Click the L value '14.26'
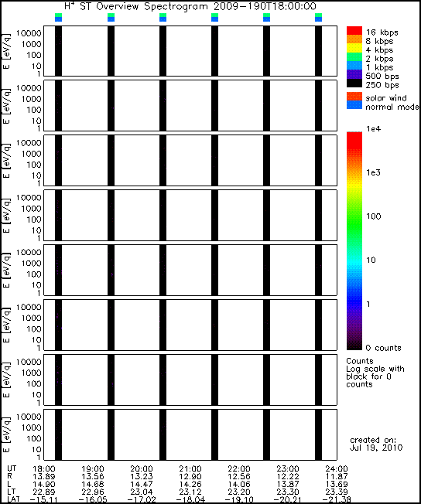 190,485
